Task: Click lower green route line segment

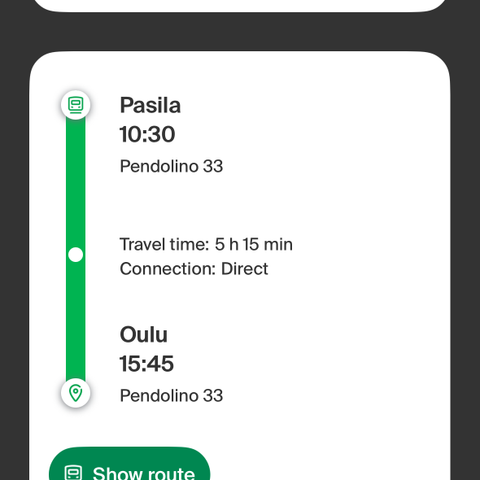Action: coord(76,320)
